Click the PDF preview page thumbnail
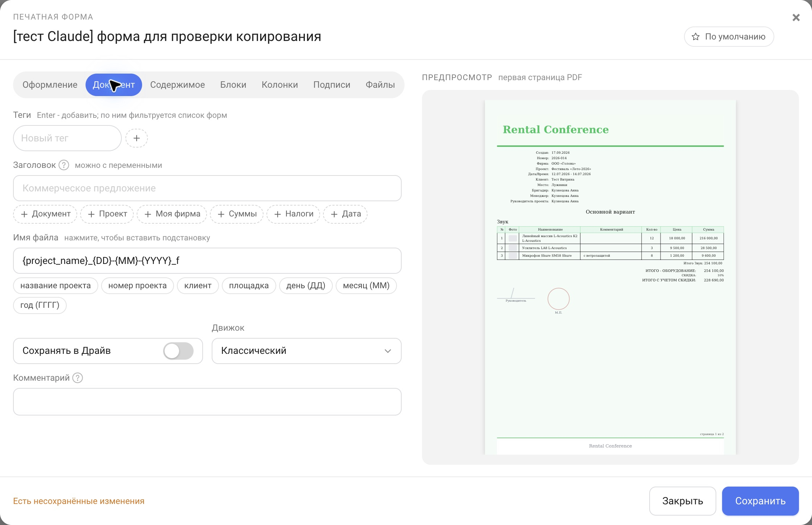Image resolution: width=812 pixels, height=525 pixels. tap(610, 277)
